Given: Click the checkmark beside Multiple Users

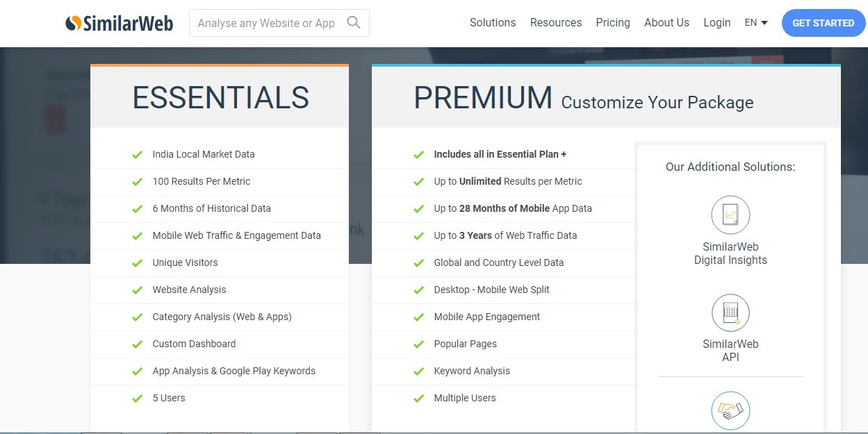Looking at the screenshot, I should [x=418, y=399].
